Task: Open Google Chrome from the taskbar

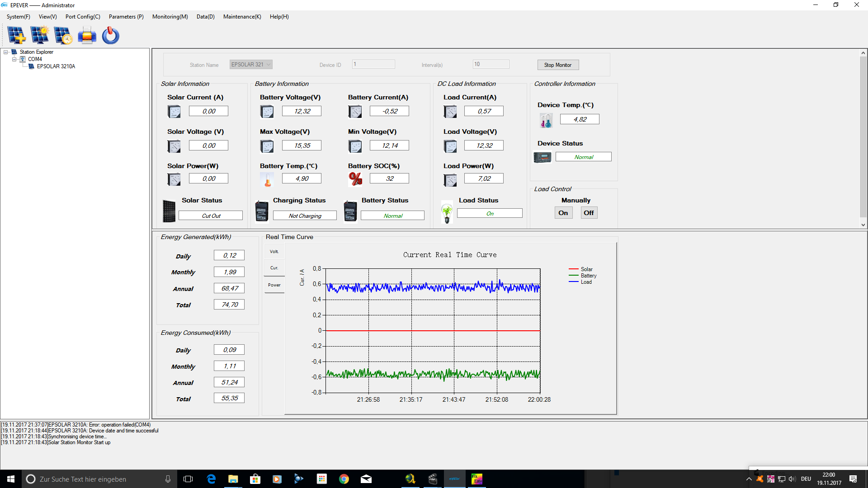Action: pos(344,479)
